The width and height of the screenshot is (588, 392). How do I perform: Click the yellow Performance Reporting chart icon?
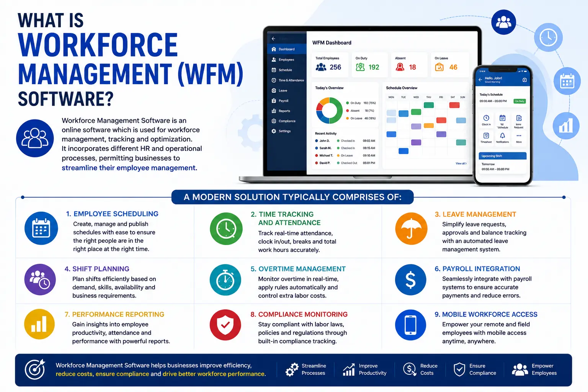click(39, 324)
